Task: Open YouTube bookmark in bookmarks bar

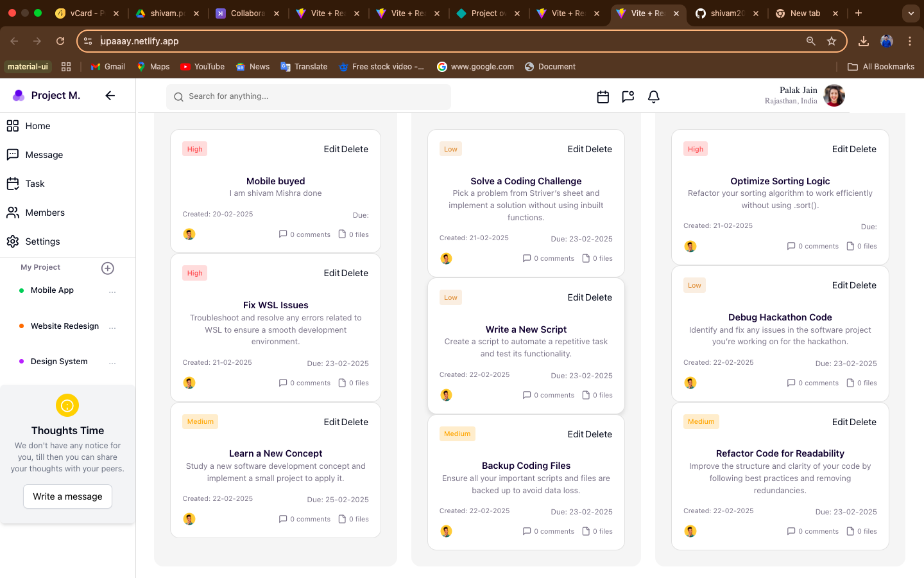Action: pyautogui.click(x=203, y=67)
